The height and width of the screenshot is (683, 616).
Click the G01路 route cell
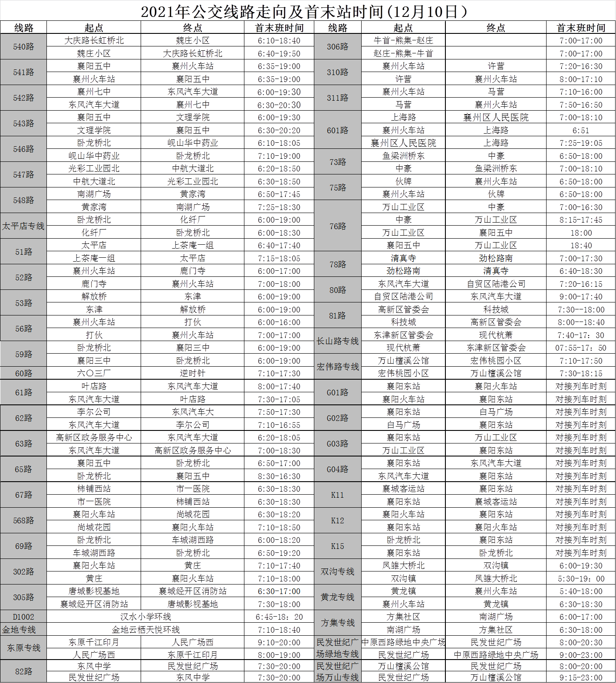tap(337, 392)
